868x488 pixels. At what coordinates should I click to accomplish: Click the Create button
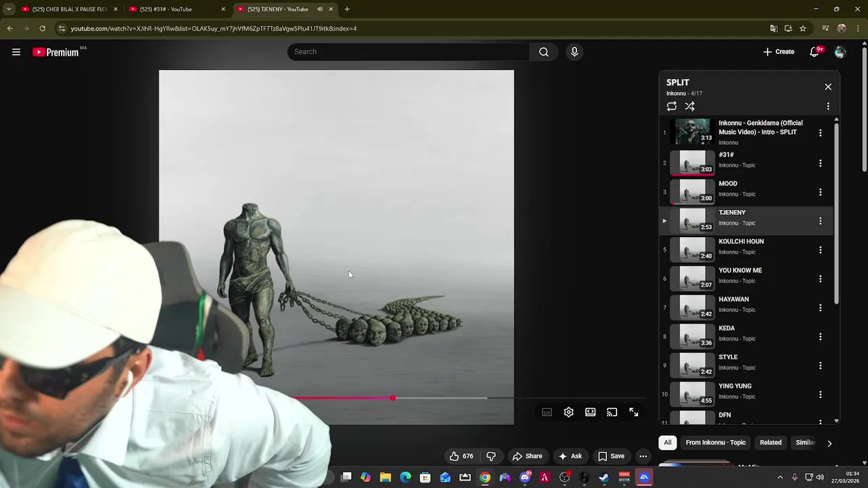(778, 52)
